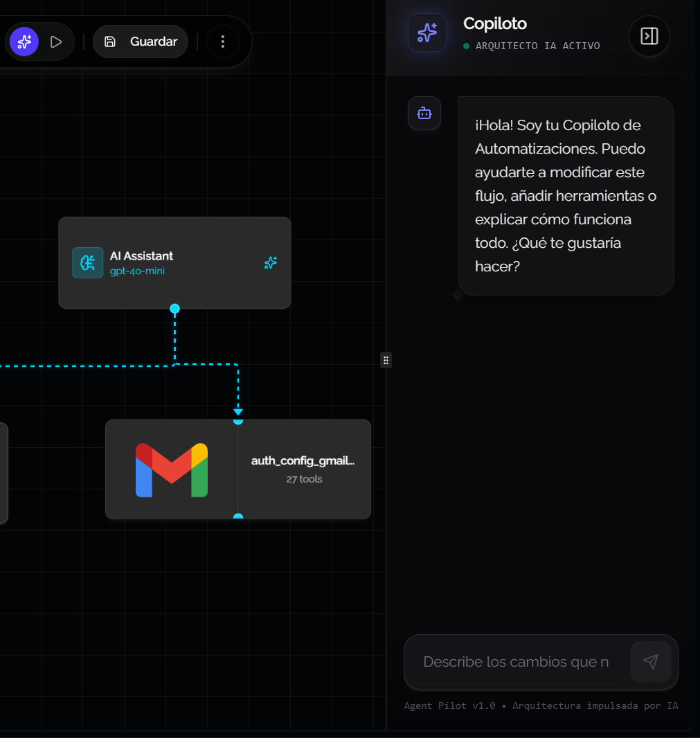Click the cyan sparkle icon on AI Assistant
This screenshot has width=700, height=738.
point(271,262)
